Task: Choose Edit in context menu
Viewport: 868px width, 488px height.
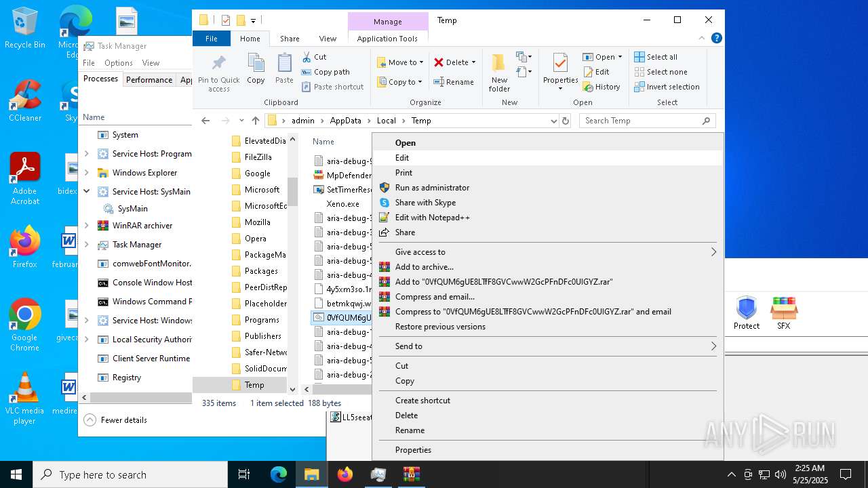Action: click(549, 158)
